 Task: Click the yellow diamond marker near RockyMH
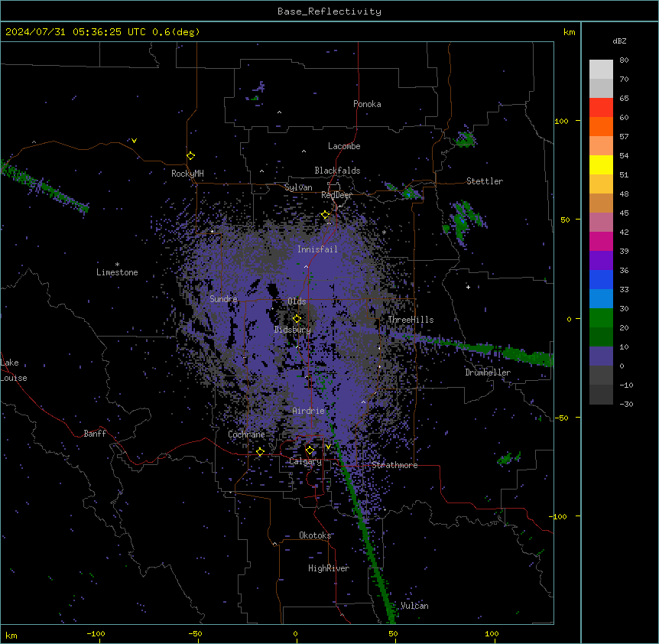[190, 155]
